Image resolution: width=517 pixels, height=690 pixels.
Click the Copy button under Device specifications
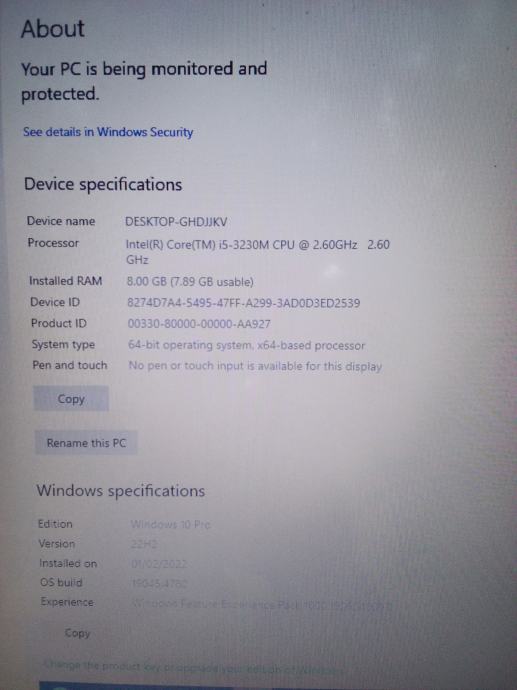point(71,399)
